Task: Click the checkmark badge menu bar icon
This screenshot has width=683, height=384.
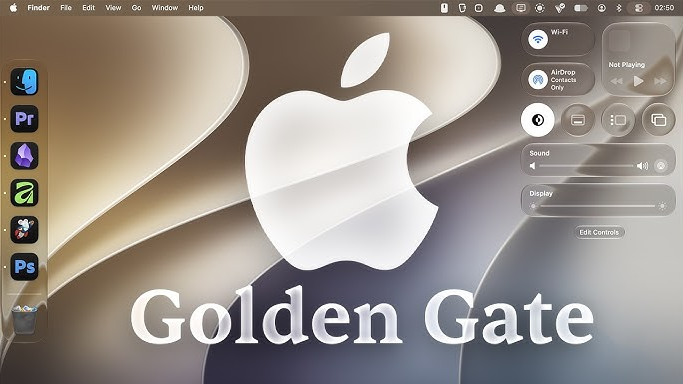Action: tap(560, 8)
